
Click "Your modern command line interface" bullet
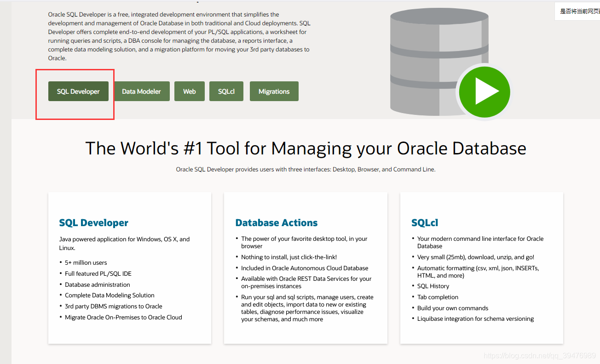(x=480, y=242)
